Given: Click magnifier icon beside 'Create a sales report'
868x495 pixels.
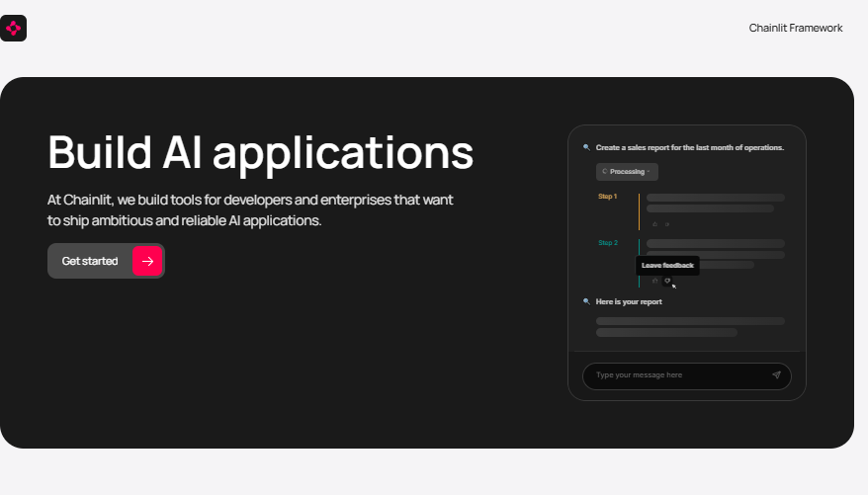Looking at the screenshot, I should tap(586, 147).
